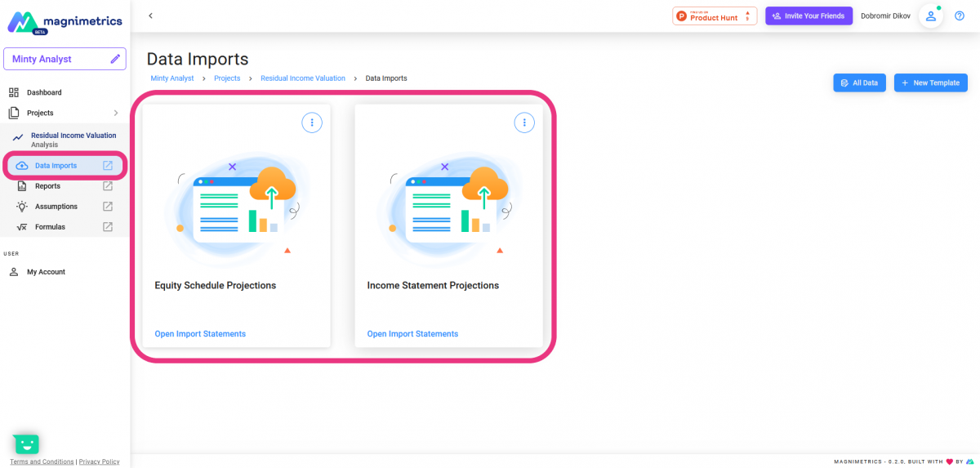Click the Reports chart file icon
Viewport: 980px width, 468px height.
(22, 186)
